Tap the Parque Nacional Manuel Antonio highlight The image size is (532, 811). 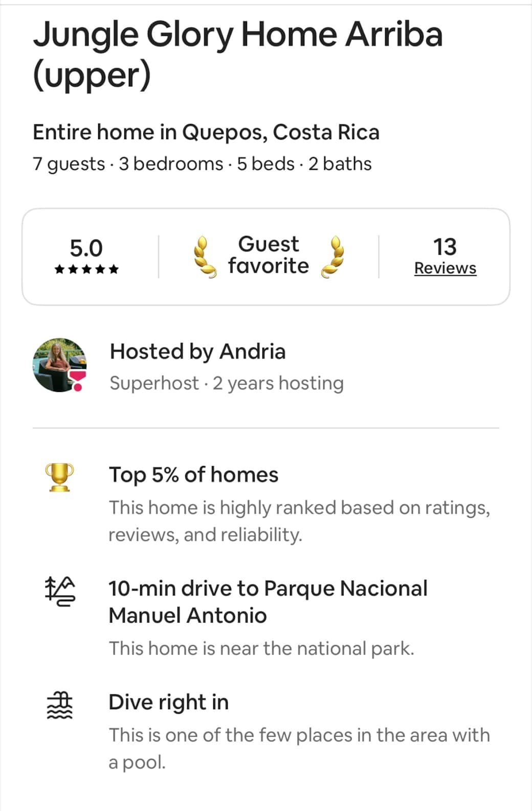[268, 602]
